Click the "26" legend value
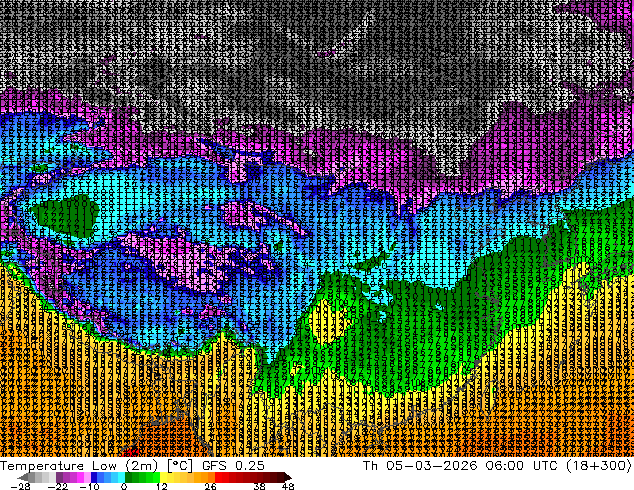Screen dimensions: 634x490 pyautogui.click(x=210, y=486)
